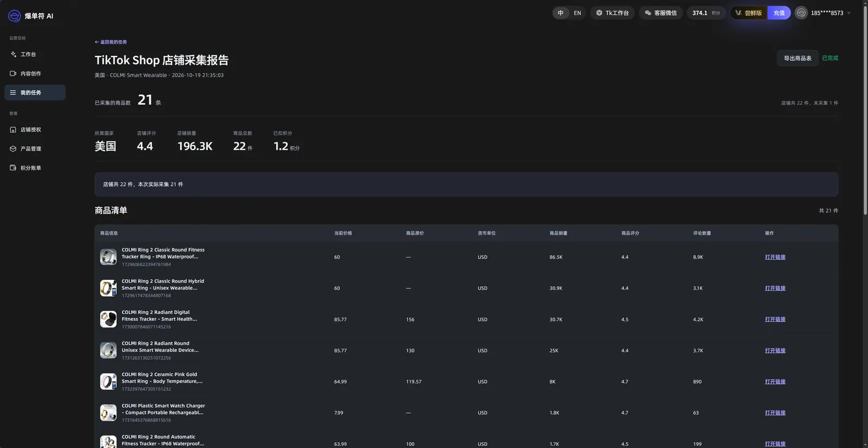Switch language to 中
This screenshot has height=448, width=868.
click(x=560, y=13)
